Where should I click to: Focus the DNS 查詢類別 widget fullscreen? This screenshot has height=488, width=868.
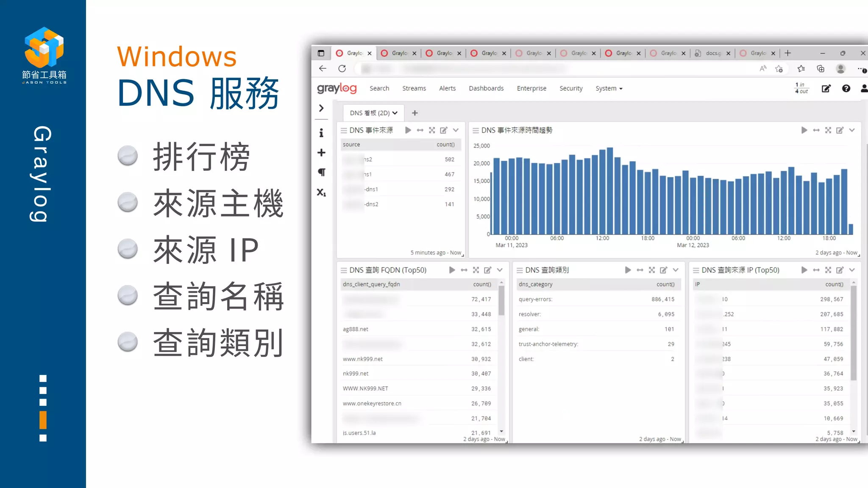point(651,270)
